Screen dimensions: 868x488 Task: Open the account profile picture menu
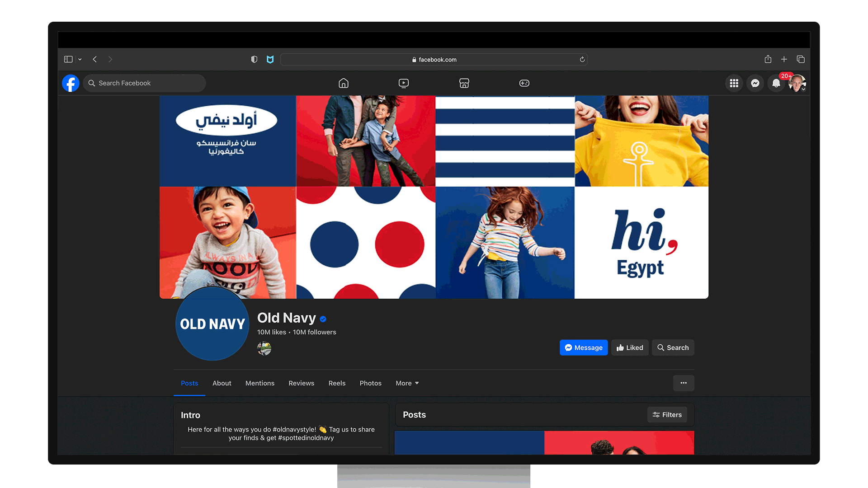pos(797,83)
